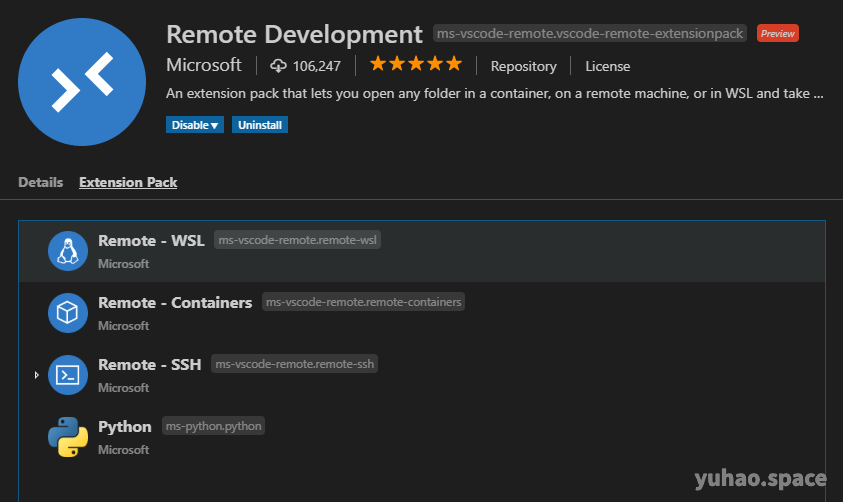
Task: Click the Remote - SSH terminal icon
Action: [x=68, y=375]
